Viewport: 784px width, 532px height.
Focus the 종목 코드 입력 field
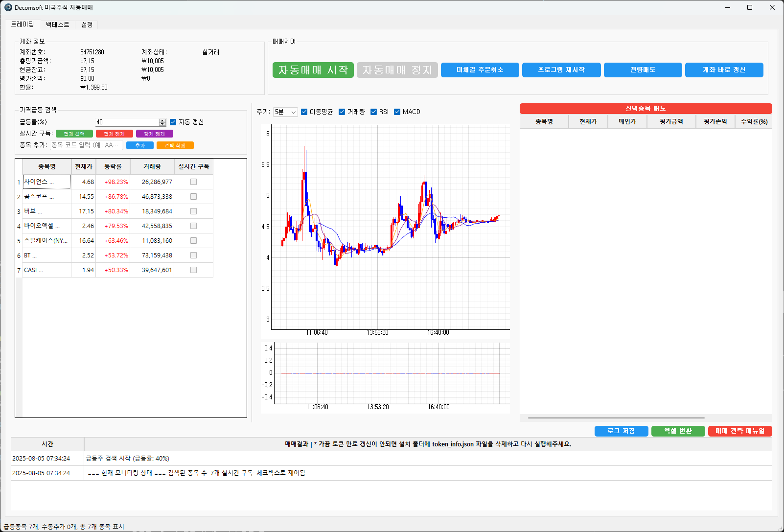pos(87,145)
